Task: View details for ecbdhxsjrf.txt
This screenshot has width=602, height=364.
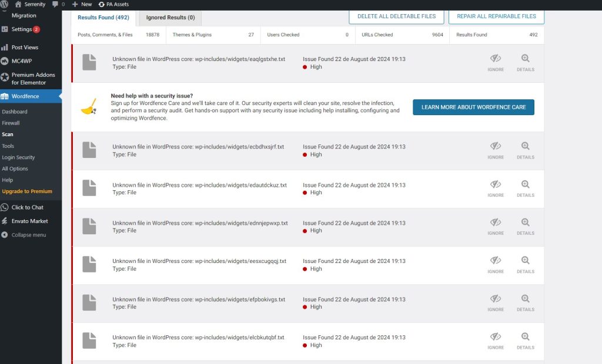Action: [x=525, y=151]
